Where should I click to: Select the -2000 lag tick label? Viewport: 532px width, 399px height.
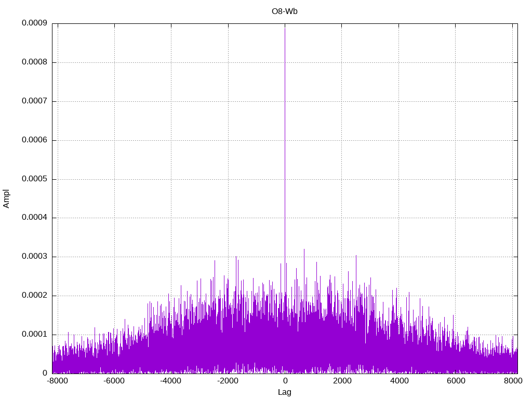[x=228, y=381]
